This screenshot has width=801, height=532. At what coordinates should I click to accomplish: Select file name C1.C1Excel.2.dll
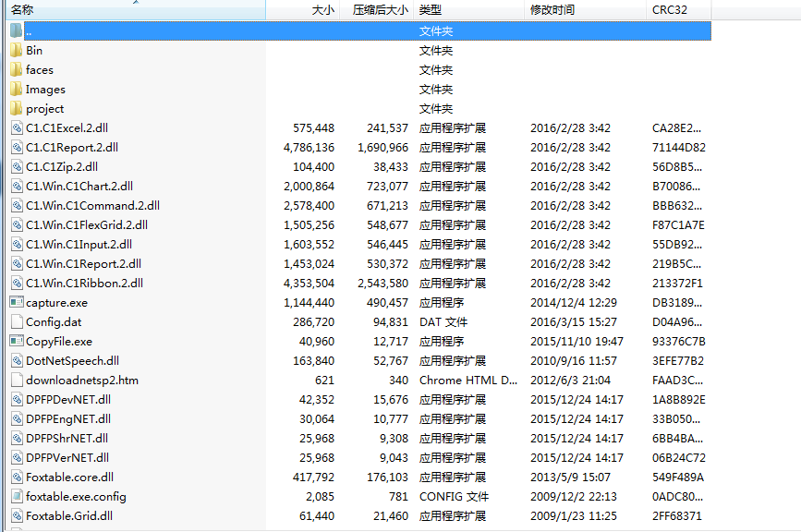(67, 128)
